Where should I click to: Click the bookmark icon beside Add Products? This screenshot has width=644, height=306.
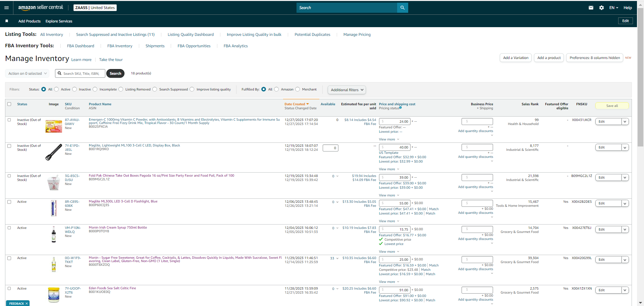tap(7, 21)
